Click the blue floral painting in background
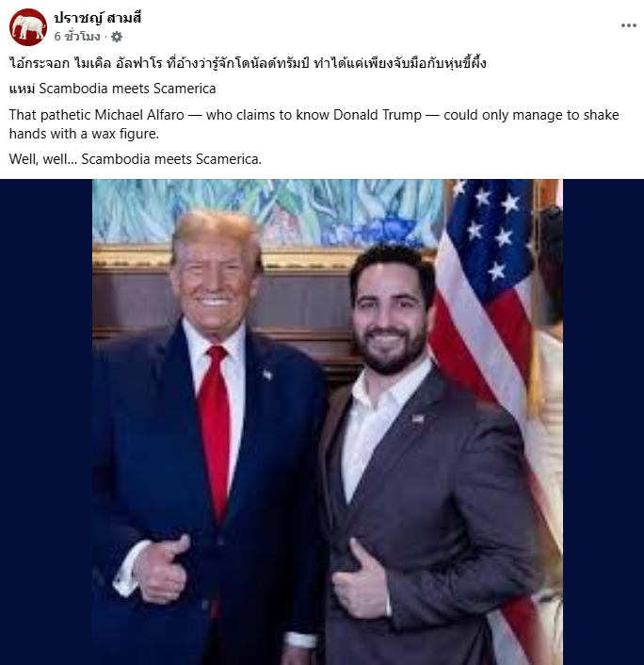Image resolution: width=644 pixels, height=665 pixels. [267, 212]
